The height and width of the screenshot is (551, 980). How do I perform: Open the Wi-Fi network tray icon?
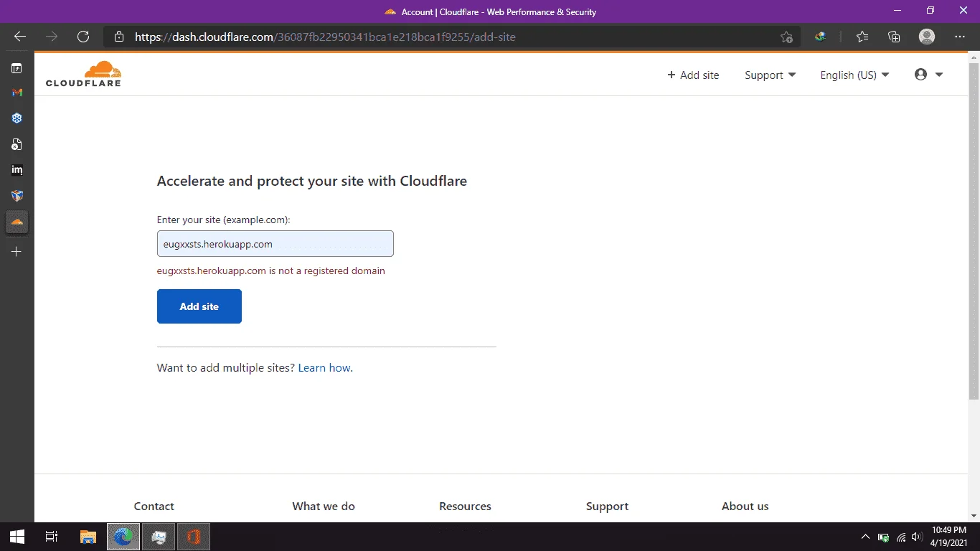point(900,537)
